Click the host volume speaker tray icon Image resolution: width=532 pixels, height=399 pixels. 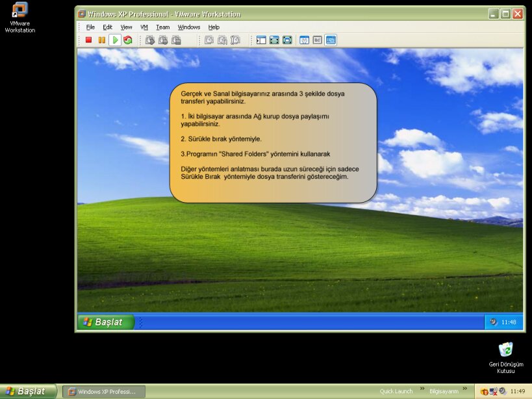(x=502, y=392)
